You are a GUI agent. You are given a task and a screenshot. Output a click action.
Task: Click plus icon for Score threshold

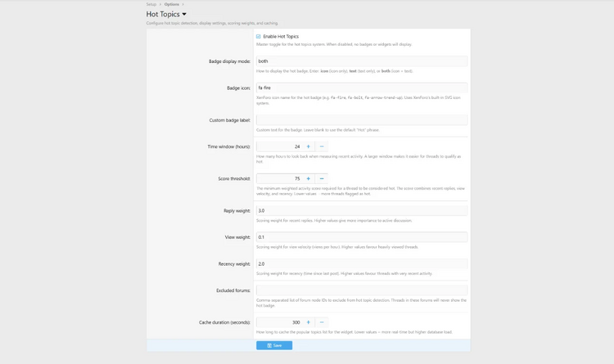(309, 178)
